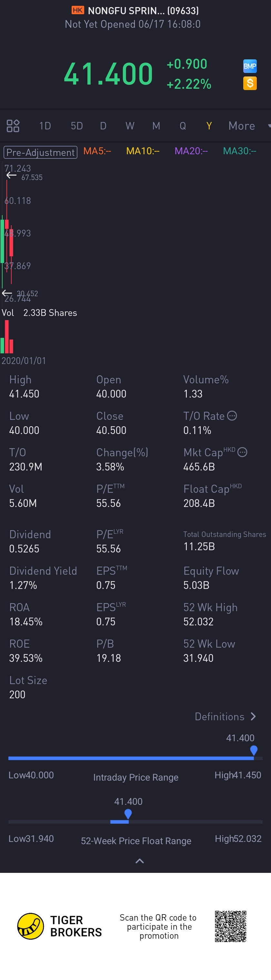Image resolution: width=271 pixels, height=980 pixels.
Task: Tap the MA5 indicator label
Action: pos(97,151)
